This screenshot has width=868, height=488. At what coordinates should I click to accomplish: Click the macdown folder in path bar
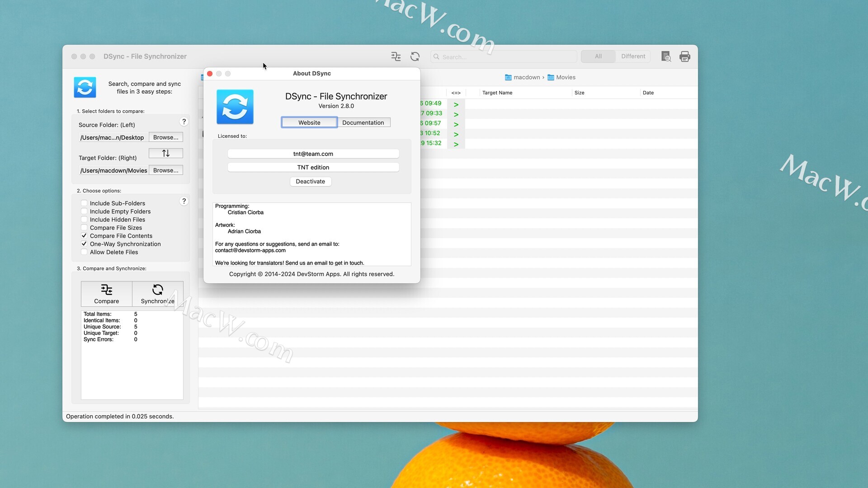(x=523, y=77)
